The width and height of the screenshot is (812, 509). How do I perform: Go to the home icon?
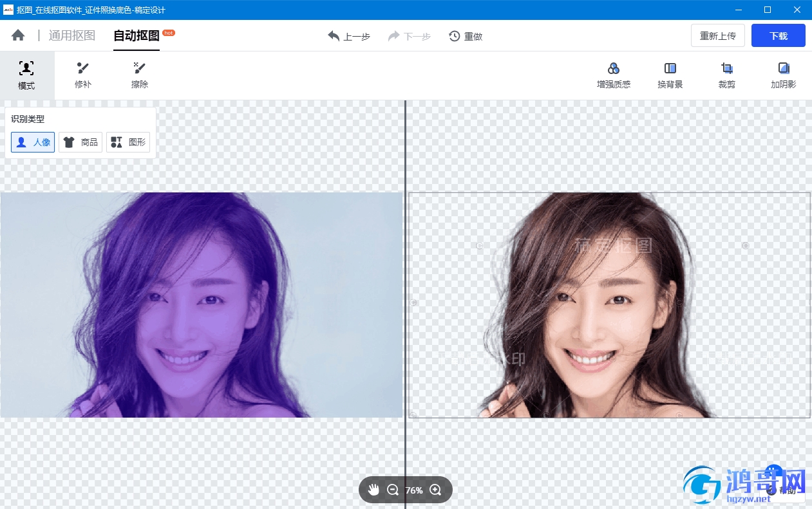[x=18, y=36]
